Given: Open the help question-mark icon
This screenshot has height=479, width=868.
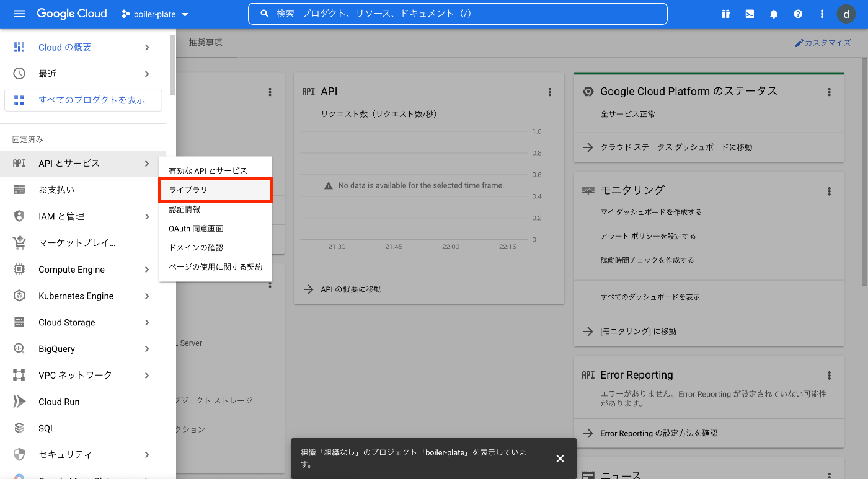Looking at the screenshot, I should point(798,14).
